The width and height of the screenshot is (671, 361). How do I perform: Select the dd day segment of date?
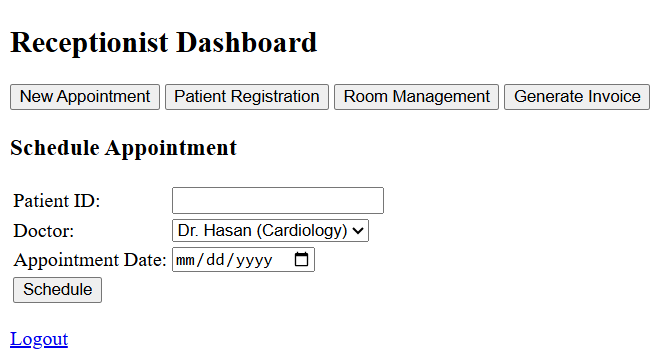215,260
